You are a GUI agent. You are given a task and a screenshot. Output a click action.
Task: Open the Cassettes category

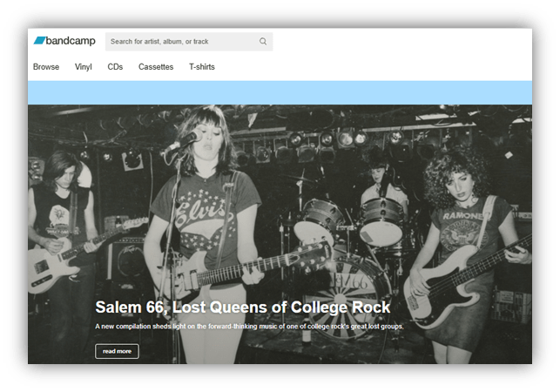click(x=156, y=67)
